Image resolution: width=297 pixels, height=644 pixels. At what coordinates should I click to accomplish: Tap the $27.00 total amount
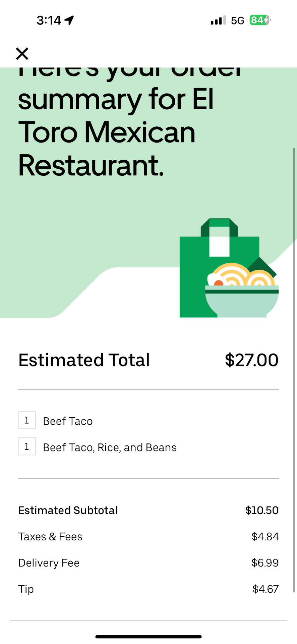[251, 360]
